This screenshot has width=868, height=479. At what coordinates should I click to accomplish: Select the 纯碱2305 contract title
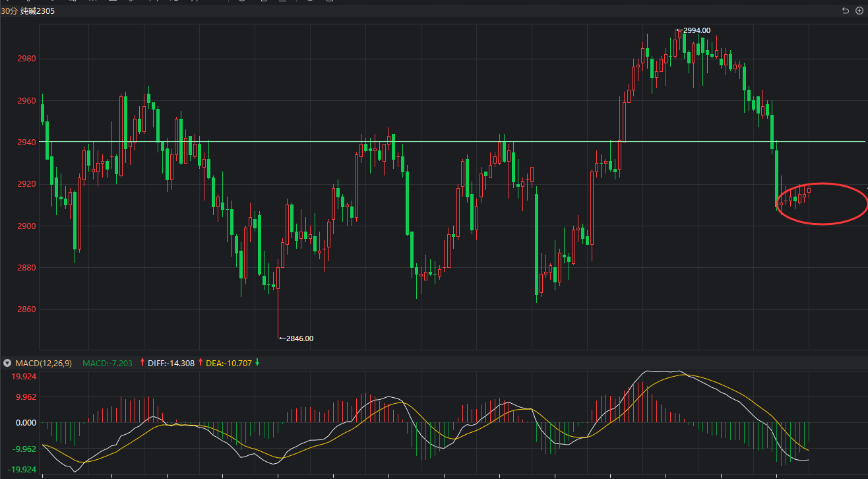(38, 11)
